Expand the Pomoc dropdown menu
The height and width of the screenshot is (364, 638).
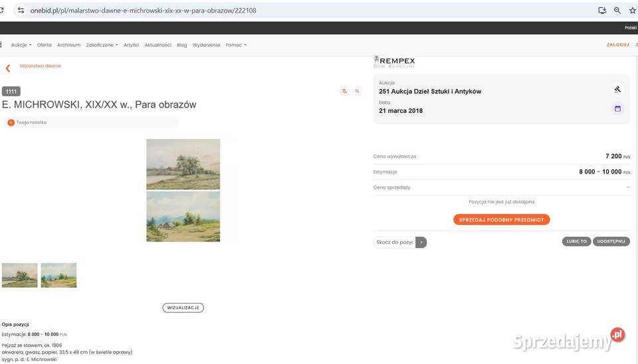coord(236,45)
